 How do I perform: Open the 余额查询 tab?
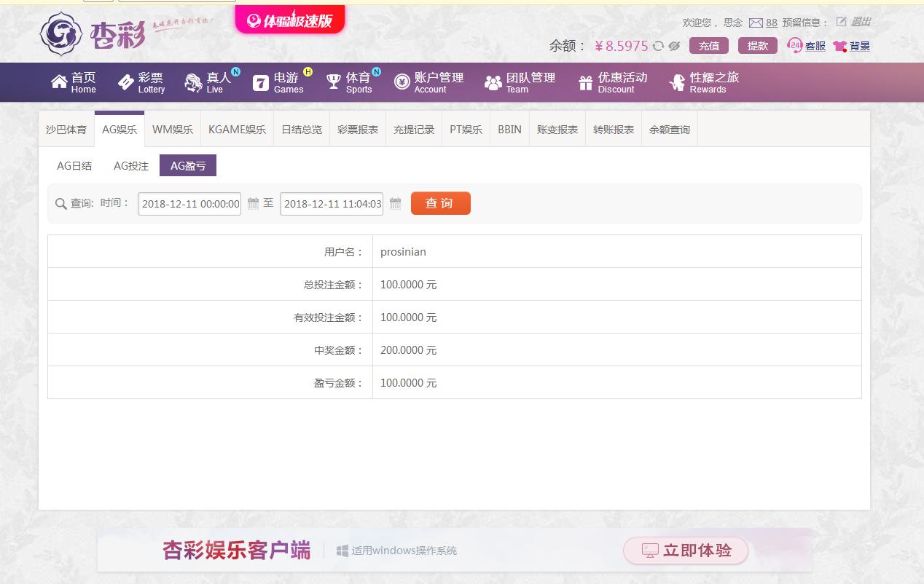(670, 130)
